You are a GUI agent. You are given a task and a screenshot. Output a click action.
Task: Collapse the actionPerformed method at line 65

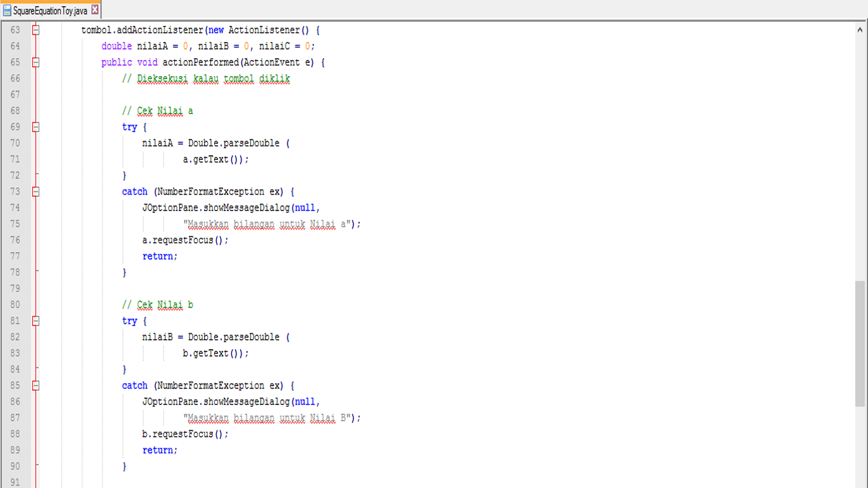[x=36, y=62]
